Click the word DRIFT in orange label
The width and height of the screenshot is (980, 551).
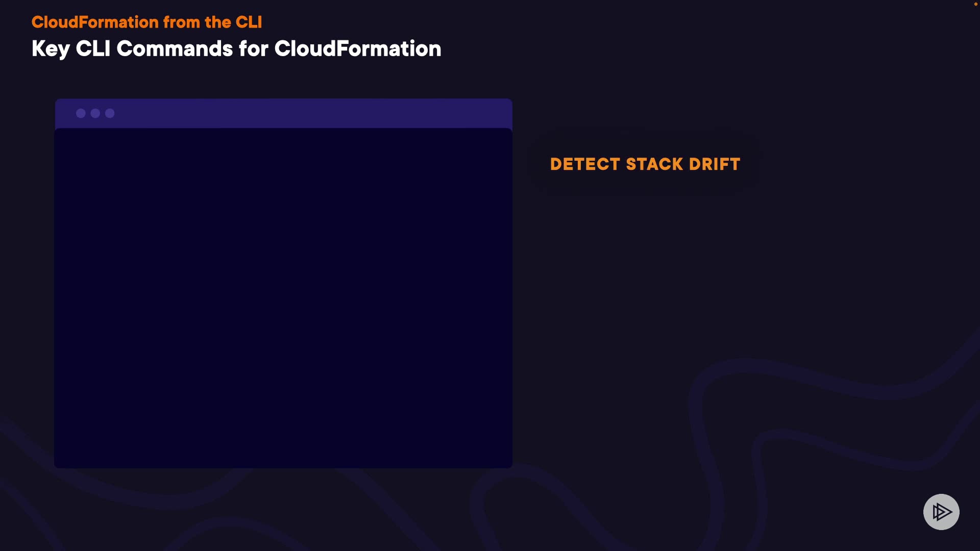click(714, 164)
